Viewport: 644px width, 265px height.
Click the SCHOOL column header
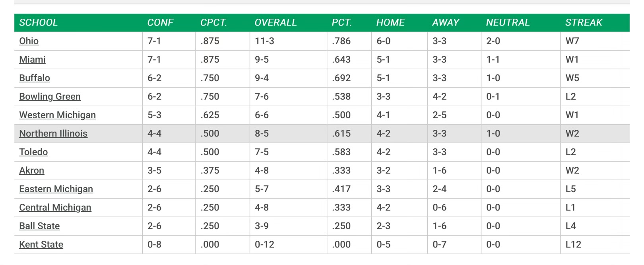[x=39, y=23]
